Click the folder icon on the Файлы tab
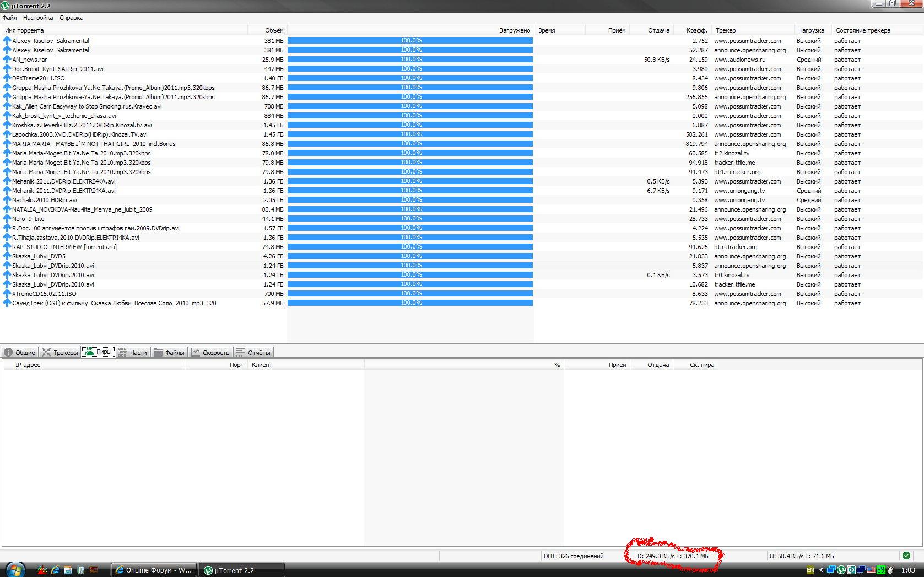 pyautogui.click(x=158, y=353)
